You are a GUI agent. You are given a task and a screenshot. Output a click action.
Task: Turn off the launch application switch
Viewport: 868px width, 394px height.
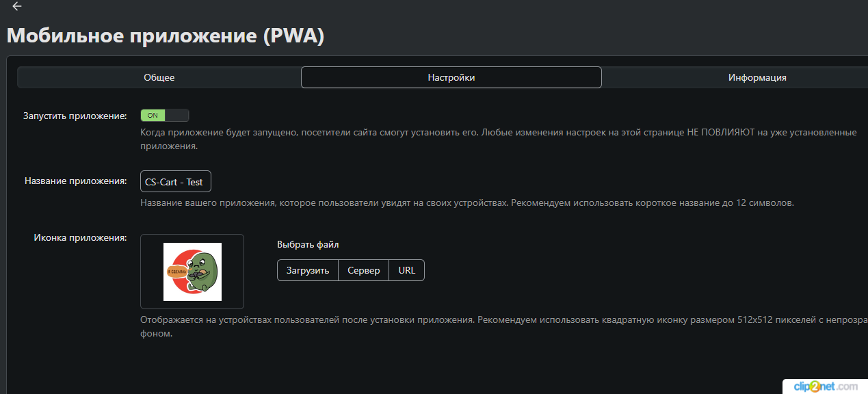pyautogui.click(x=165, y=116)
